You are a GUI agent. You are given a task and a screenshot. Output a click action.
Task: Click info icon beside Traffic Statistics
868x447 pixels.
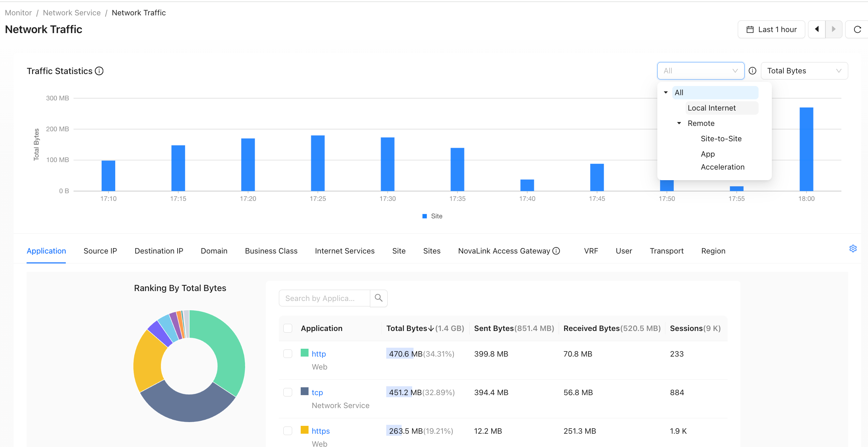(x=99, y=71)
